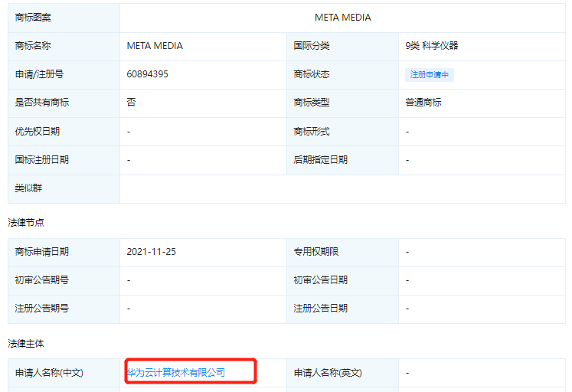Click the 商标名称 label cell
Viewport: 572px width, 392px height.
64,46
